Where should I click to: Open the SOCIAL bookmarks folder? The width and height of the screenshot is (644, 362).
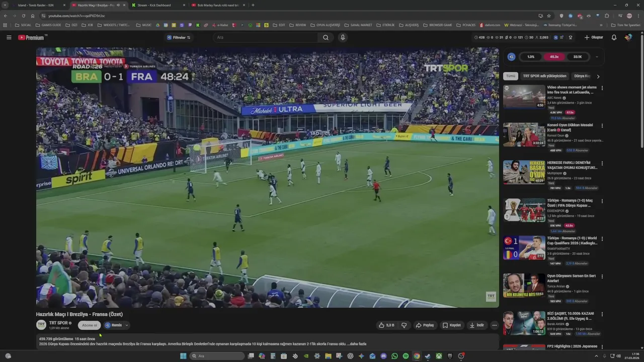(x=23, y=25)
